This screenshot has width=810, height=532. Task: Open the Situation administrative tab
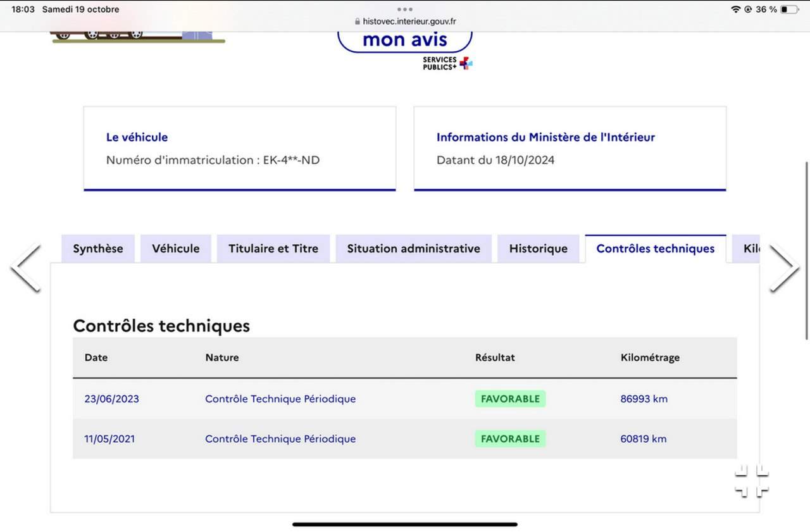[x=413, y=249]
